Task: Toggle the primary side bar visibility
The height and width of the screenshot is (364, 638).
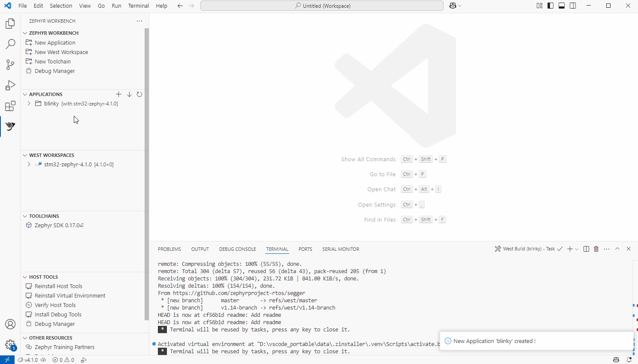Action: pyautogui.click(x=550, y=6)
